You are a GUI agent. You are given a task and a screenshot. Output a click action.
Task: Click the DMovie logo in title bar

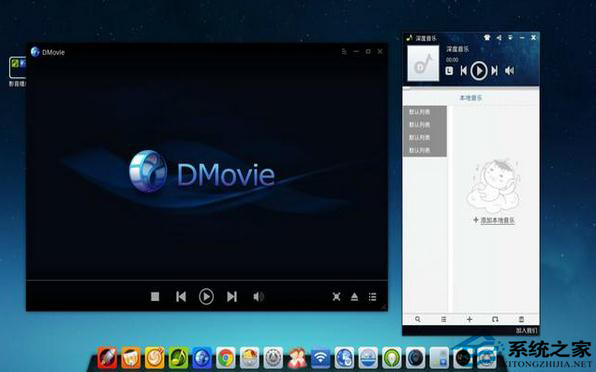[35, 52]
